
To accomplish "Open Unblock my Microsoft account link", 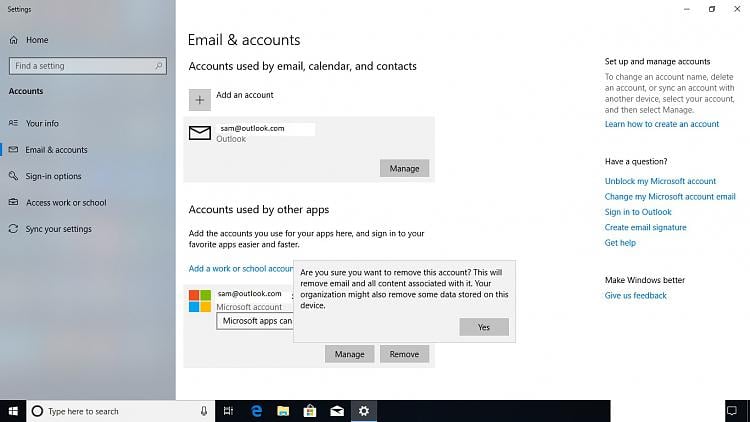I will [660, 181].
